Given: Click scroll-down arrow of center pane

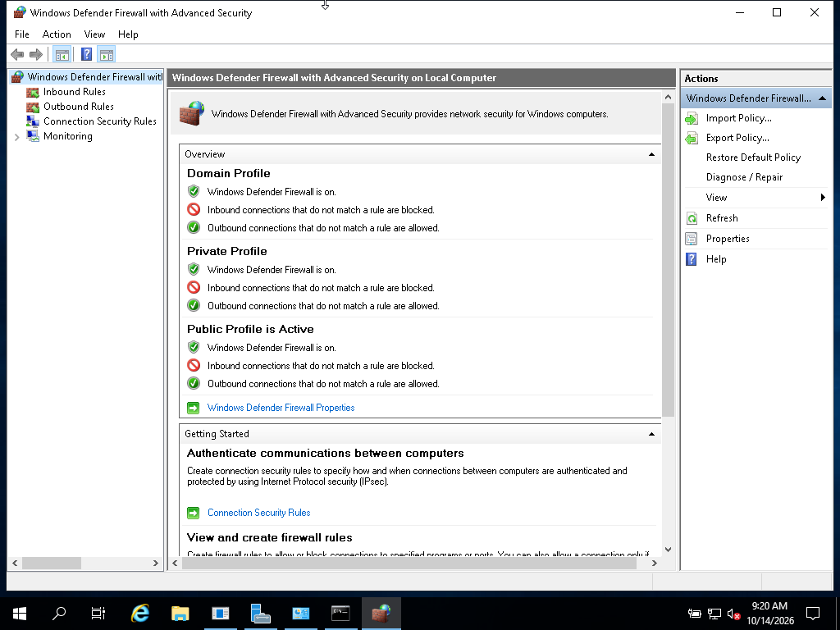Looking at the screenshot, I should click(x=668, y=549).
